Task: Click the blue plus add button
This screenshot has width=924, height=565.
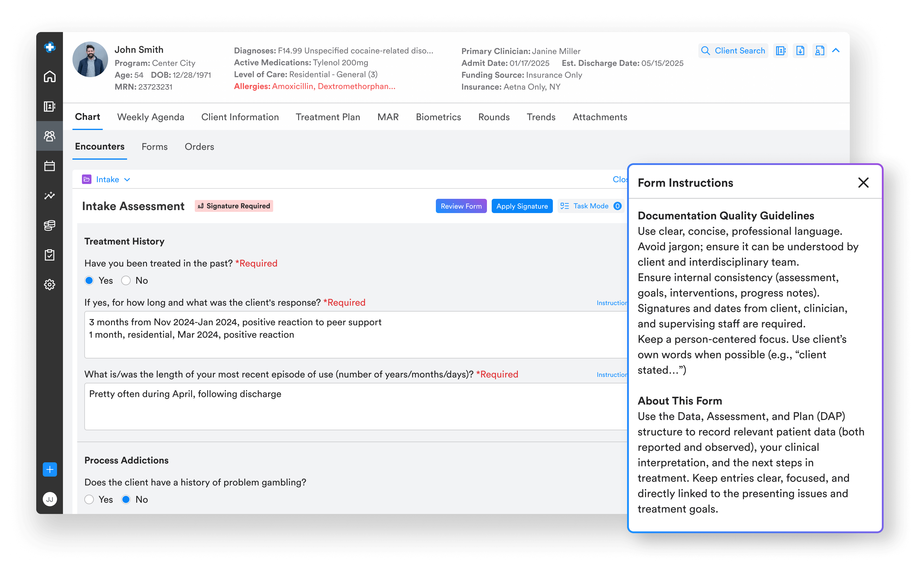Action: click(x=50, y=469)
